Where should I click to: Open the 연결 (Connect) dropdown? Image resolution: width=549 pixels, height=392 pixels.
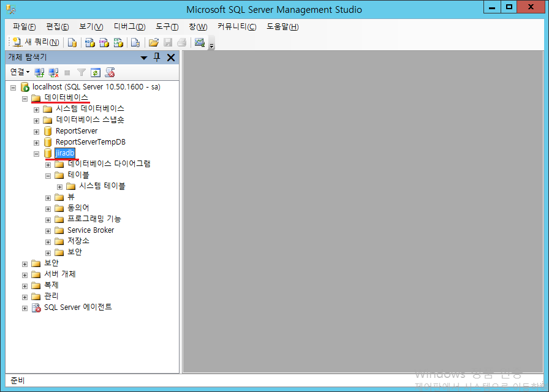(x=19, y=72)
